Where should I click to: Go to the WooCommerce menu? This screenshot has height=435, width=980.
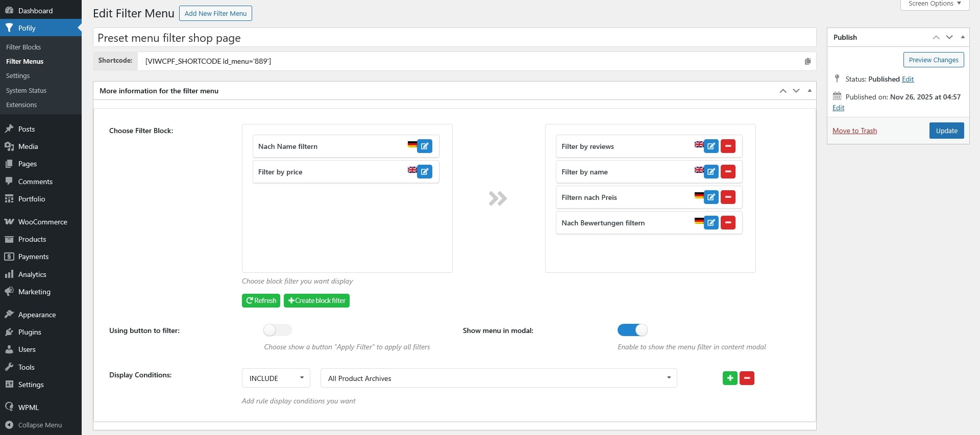[x=42, y=222]
